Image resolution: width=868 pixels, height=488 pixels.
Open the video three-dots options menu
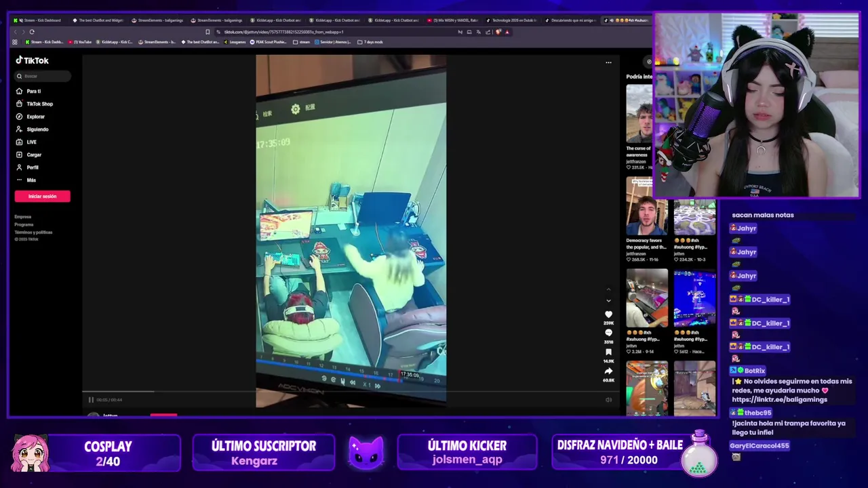pyautogui.click(x=608, y=62)
